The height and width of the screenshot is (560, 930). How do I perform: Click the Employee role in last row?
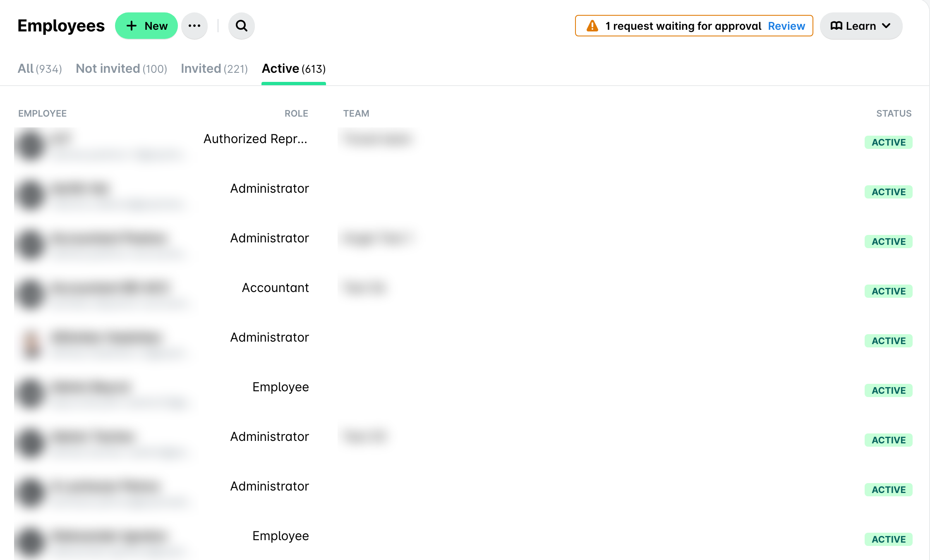click(280, 536)
